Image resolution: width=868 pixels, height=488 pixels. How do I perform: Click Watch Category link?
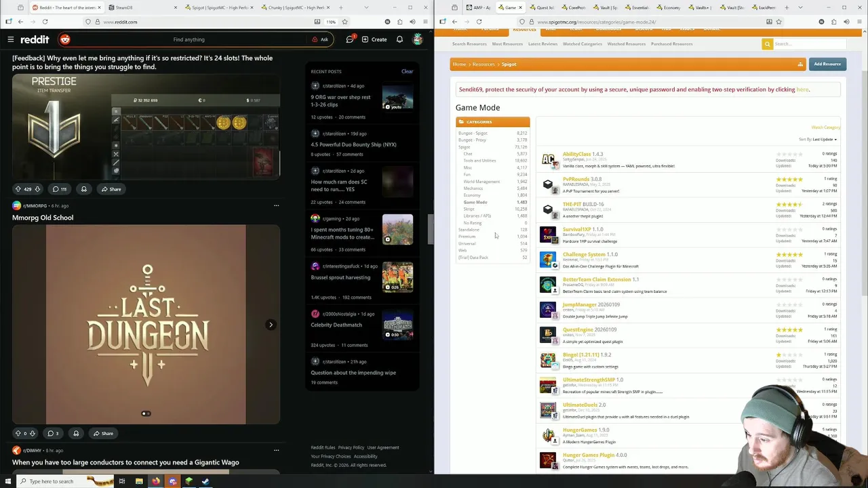click(825, 127)
